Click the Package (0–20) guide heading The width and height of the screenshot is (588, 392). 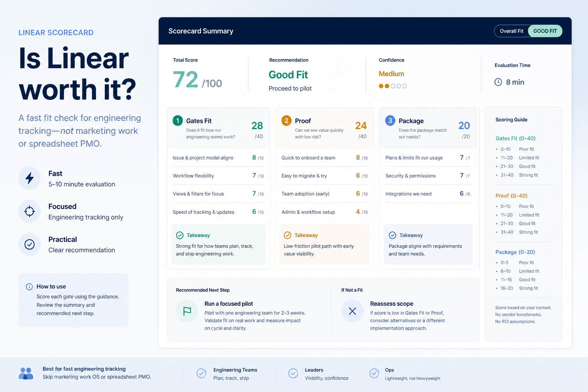515,252
